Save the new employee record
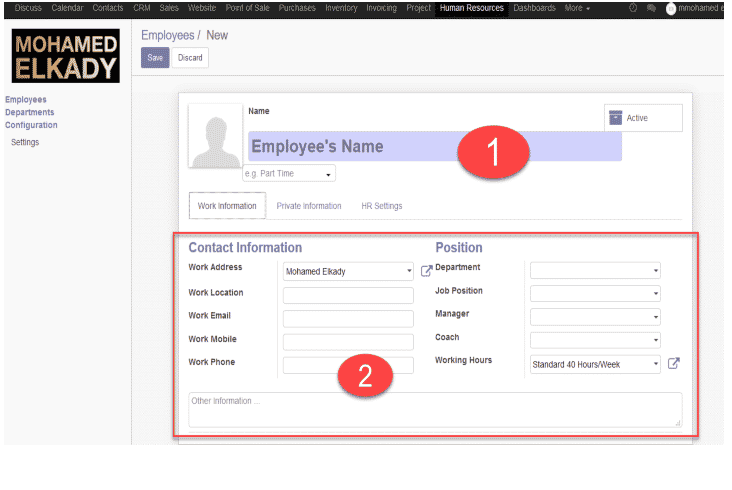 point(155,58)
